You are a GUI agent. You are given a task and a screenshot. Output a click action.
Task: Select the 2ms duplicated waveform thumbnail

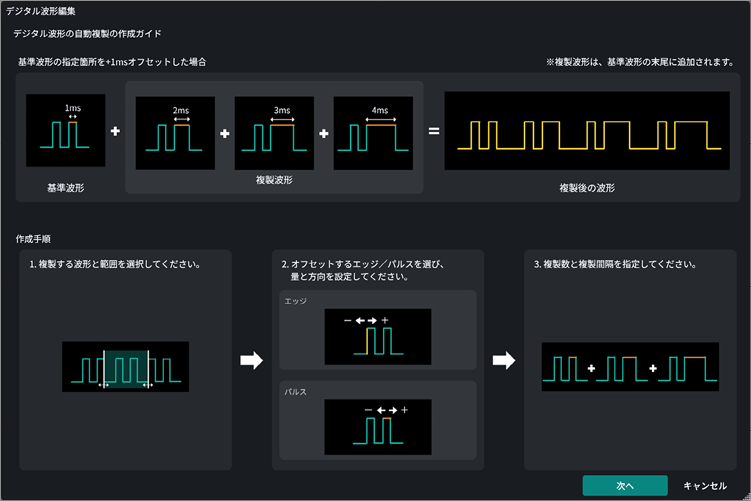pyautogui.click(x=175, y=133)
